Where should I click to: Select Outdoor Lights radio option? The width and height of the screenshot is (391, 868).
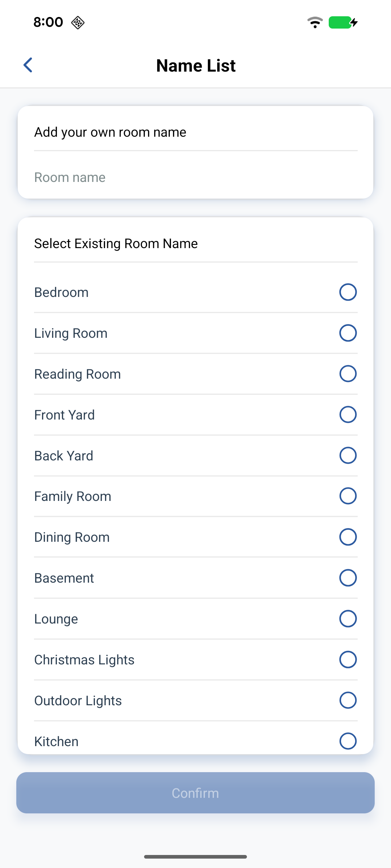point(348,701)
